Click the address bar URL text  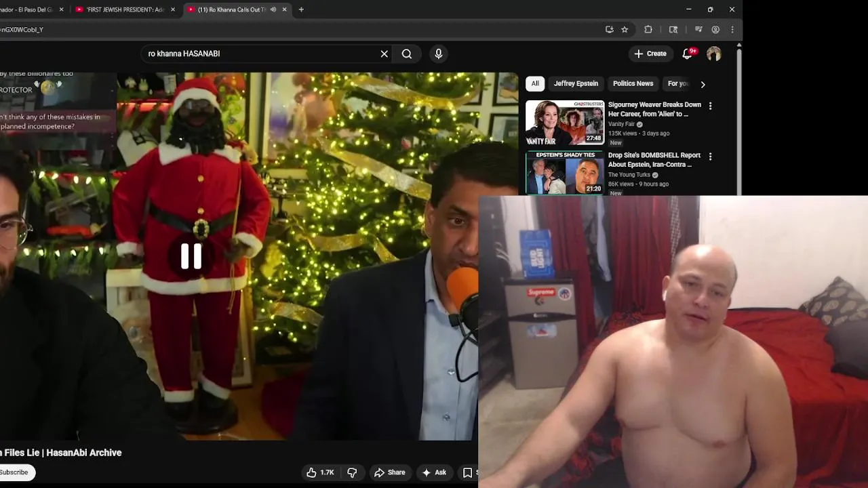click(22, 30)
